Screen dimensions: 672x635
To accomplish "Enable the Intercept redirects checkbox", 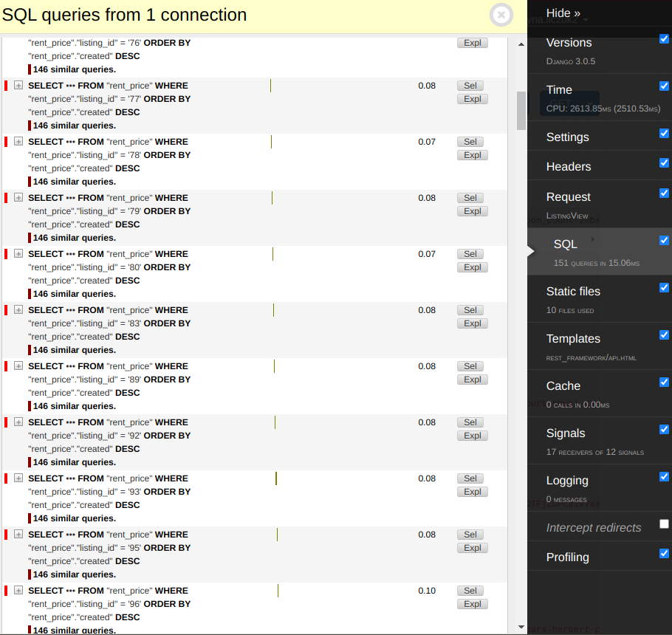I will point(664,524).
